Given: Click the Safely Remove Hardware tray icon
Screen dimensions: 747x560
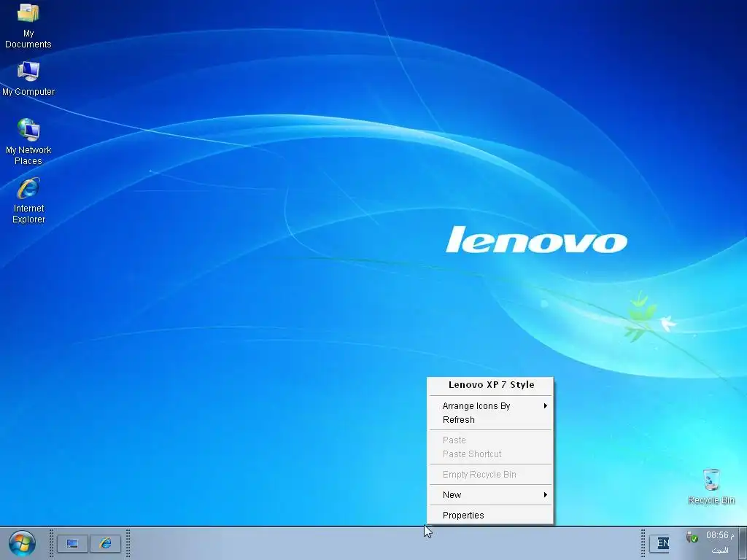Looking at the screenshot, I should pos(692,537).
